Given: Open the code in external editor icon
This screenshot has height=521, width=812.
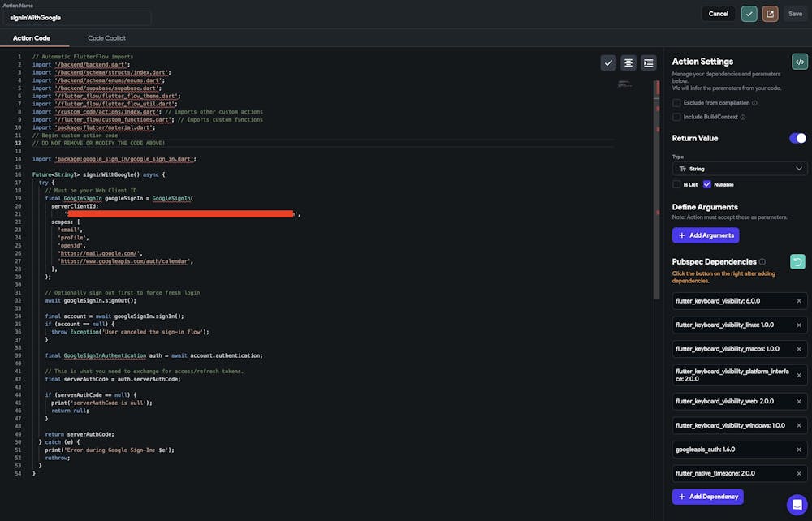Looking at the screenshot, I should coord(770,14).
